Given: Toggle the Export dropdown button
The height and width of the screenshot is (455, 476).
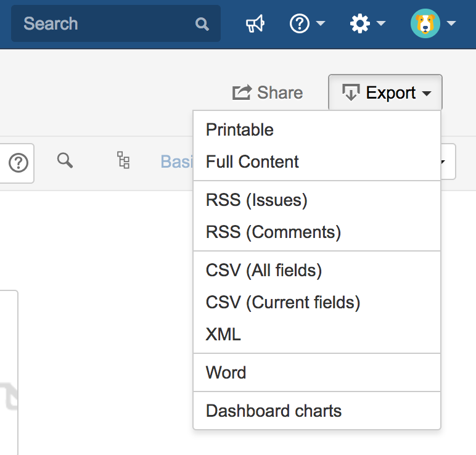Looking at the screenshot, I should (x=385, y=93).
